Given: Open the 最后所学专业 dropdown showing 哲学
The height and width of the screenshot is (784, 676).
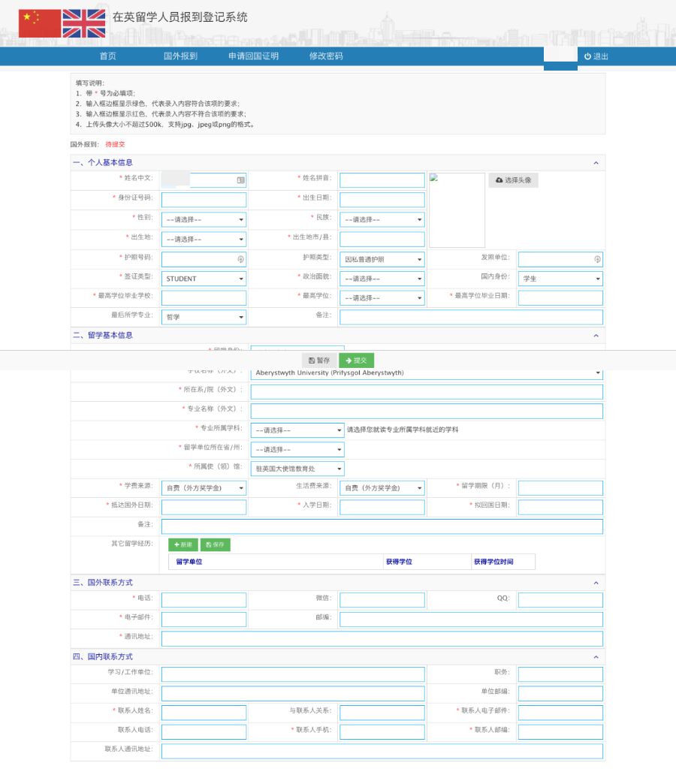Looking at the screenshot, I should pos(204,317).
